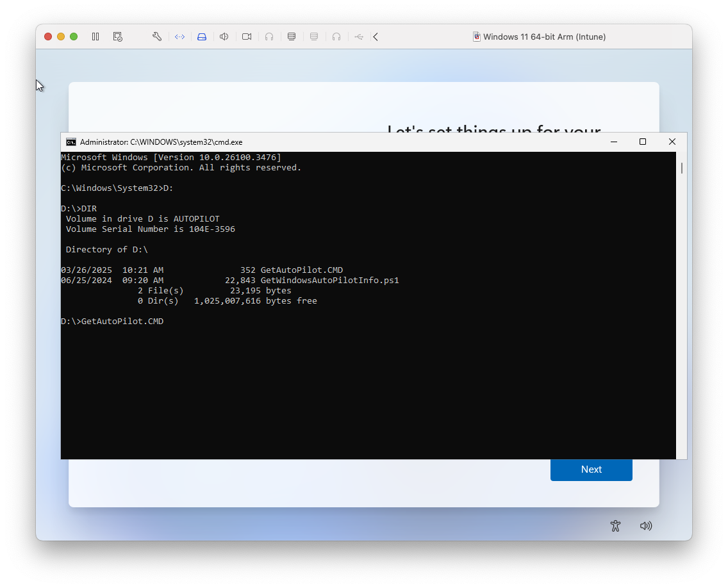Click the camera device icon
This screenshot has height=588, width=728.
pos(247,37)
